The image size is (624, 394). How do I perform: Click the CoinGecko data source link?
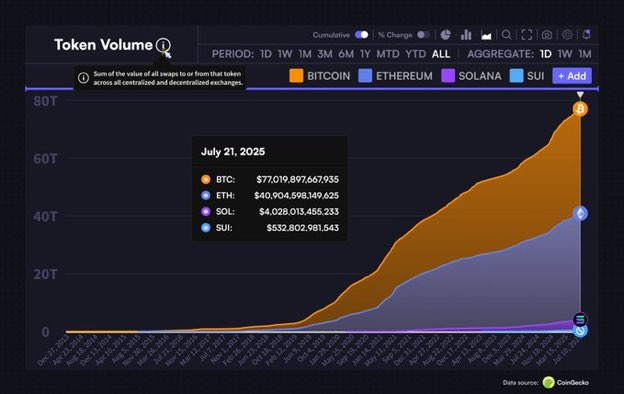(x=572, y=382)
